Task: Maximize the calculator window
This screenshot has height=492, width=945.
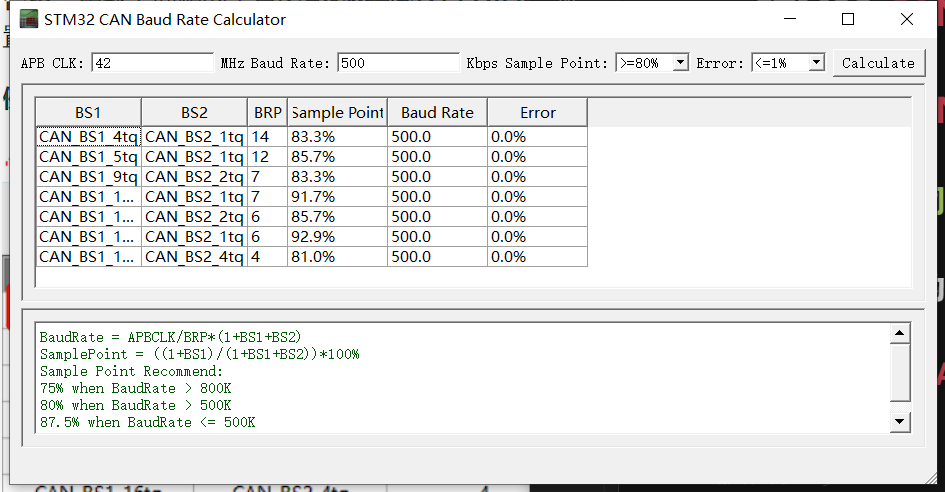Action: [848, 19]
